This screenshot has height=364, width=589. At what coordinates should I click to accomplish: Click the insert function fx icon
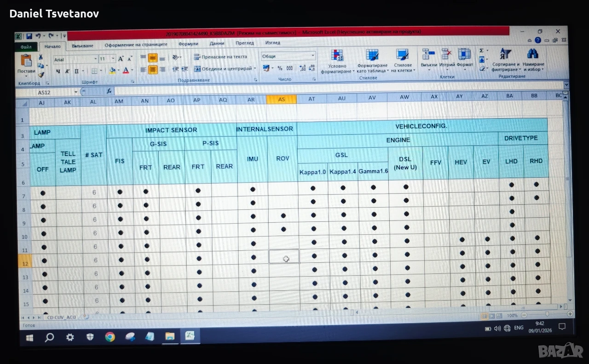109,92
